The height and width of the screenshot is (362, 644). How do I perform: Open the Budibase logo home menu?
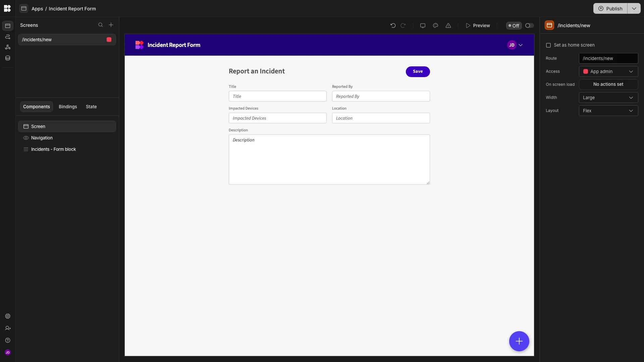[x=7, y=8]
